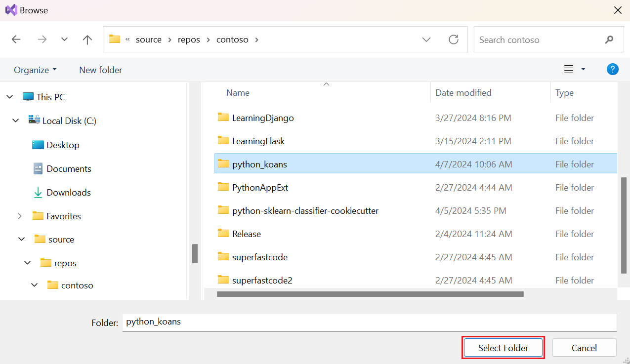This screenshot has width=630, height=364.
Task: Click the Up one level arrow
Action: coord(87,40)
